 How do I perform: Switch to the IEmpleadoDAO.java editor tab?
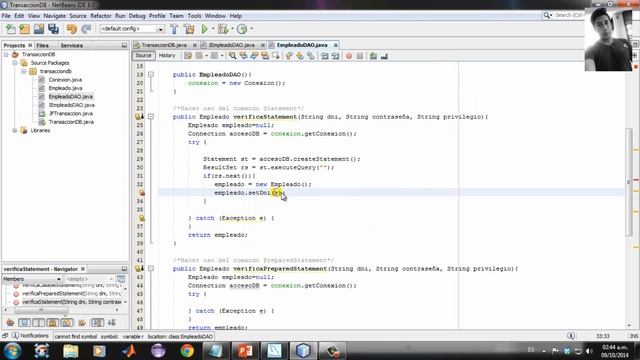pos(231,45)
